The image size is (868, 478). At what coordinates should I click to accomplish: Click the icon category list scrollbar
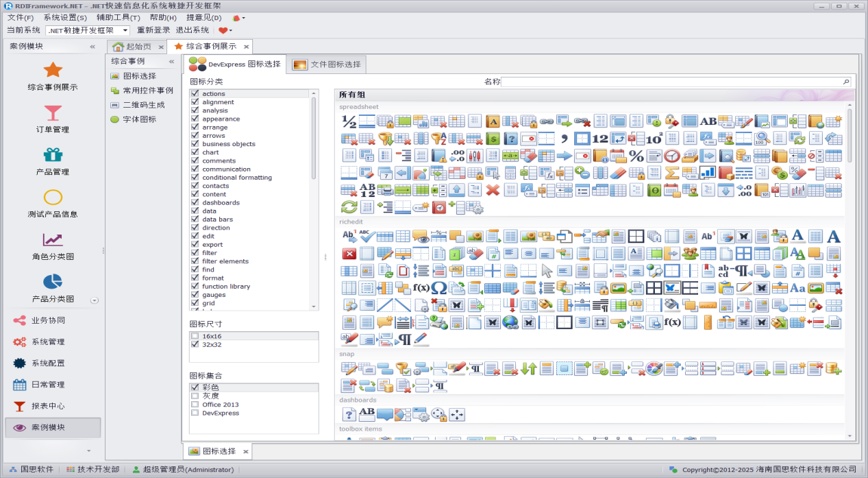[314, 137]
